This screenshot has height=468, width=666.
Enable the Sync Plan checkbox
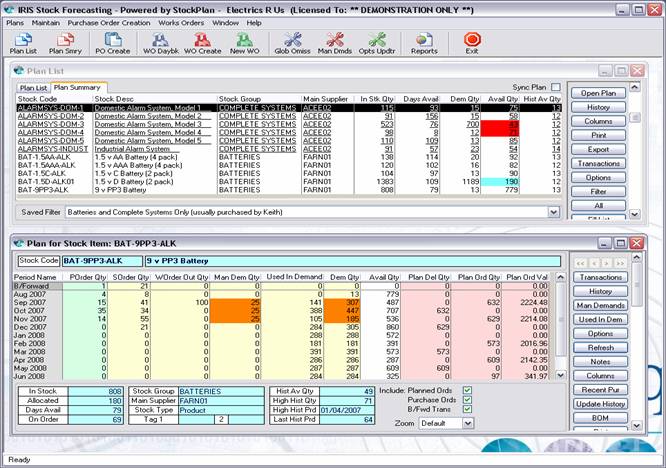[x=555, y=87]
